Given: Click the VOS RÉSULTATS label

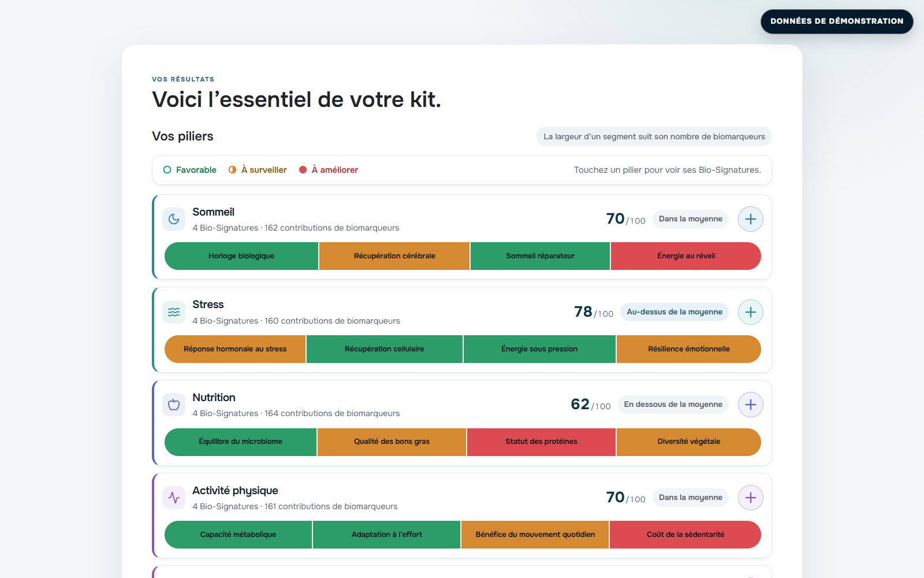Looking at the screenshot, I should (183, 79).
